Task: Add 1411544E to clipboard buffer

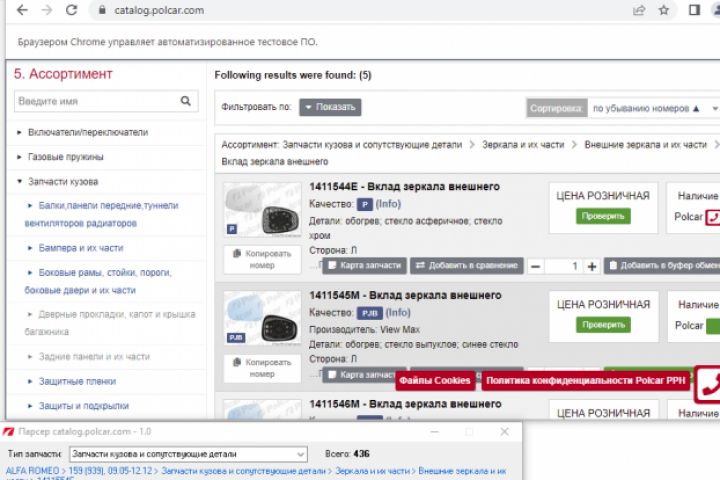Action: click(x=662, y=265)
